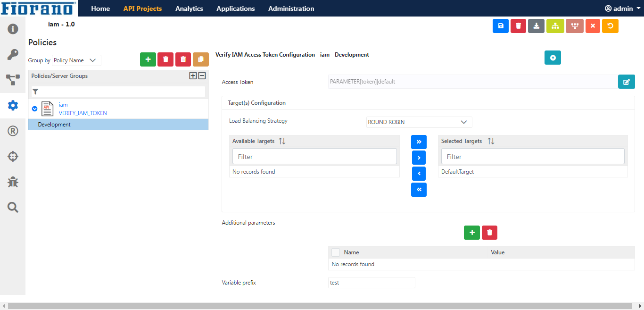Click the Name column header
The width and height of the screenshot is (644, 310).
[x=351, y=252]
